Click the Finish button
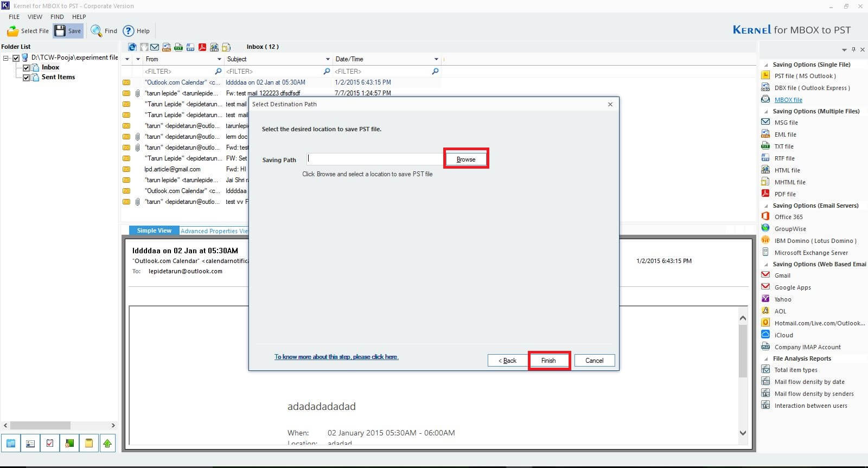Screen dimensions: 868x468 click(548, 360)
